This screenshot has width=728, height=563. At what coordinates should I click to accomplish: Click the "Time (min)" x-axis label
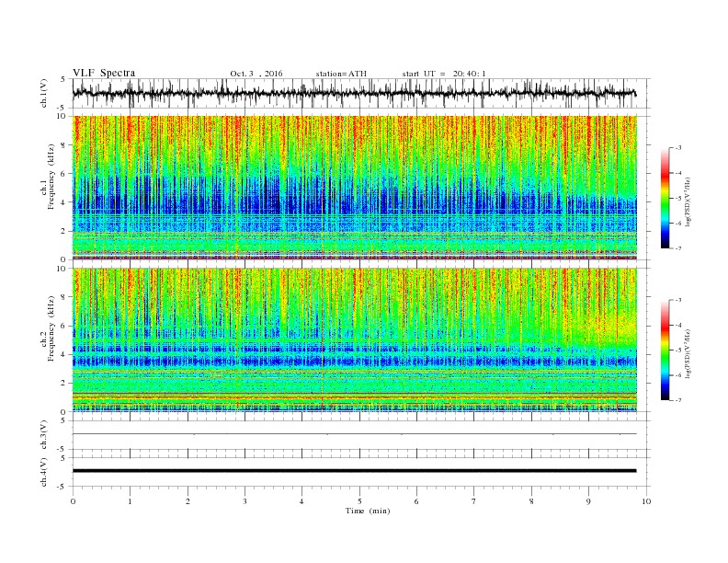(368, 511)
